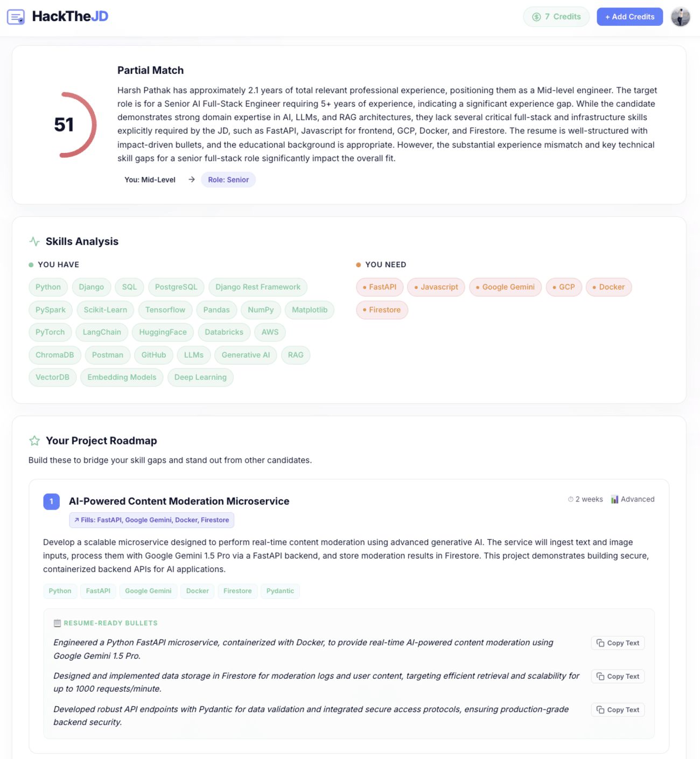Click the Role: Senior badge
Screen dimensions: 700x759
pyautogui.click(x=228, y=179)
